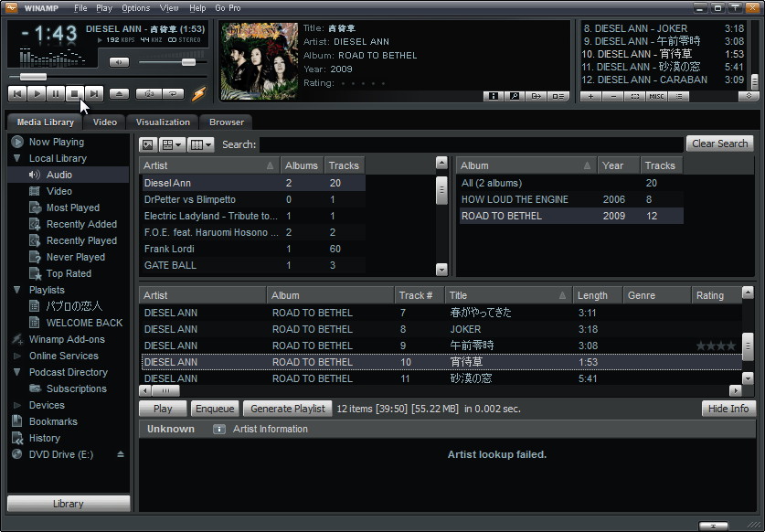The image size is (765, 532).
Task: Click the arrow export button below track info
Action: click(536, 96)
